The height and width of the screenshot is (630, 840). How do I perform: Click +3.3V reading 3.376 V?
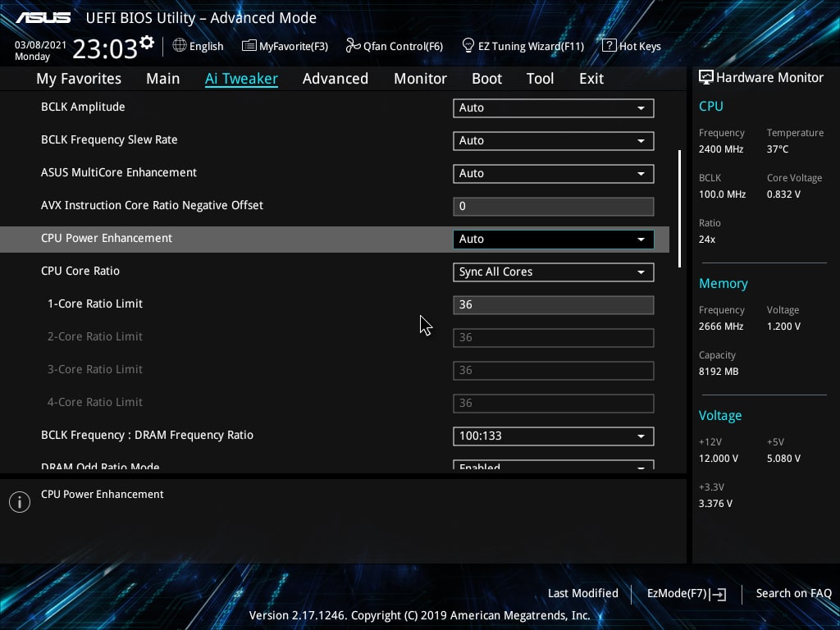click(x=715, y=504)
